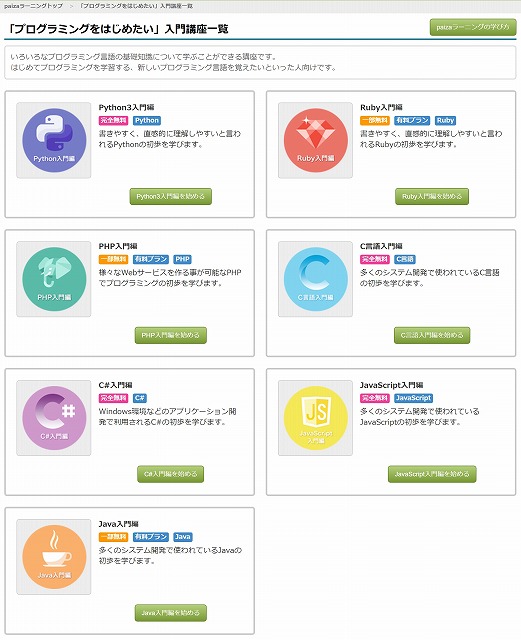The height and width of the screenshot is (640, 521).
Task: Click the Java入門編を始める button
Action: pos(171,613)
